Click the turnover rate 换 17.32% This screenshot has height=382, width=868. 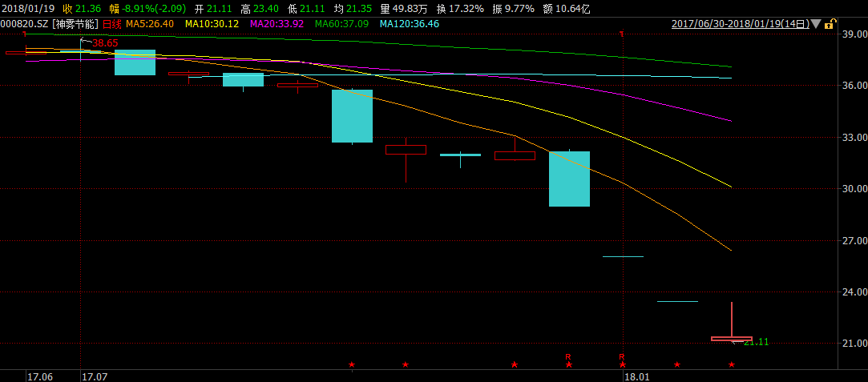(x=460, y=9)
